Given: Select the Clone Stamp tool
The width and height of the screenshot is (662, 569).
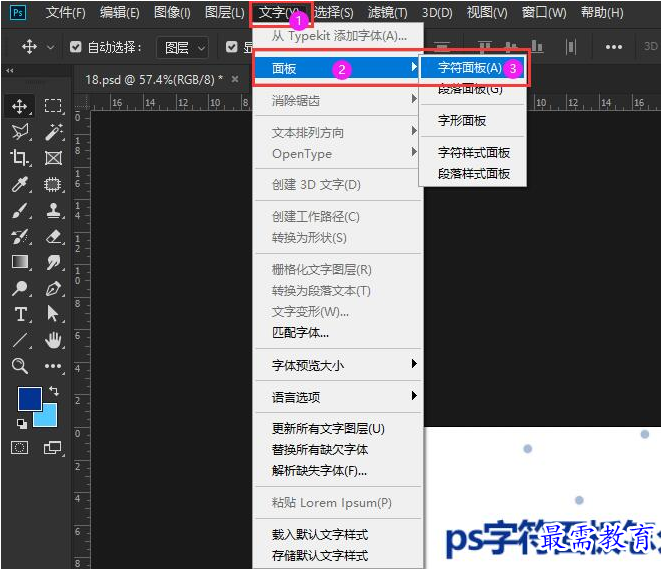Looking at the screenshot, I should click(x=53, y=210).
